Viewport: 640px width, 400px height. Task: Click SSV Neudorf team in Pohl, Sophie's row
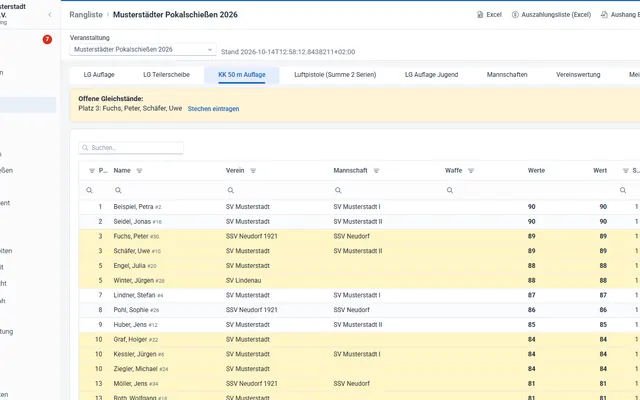coord(351,310)
